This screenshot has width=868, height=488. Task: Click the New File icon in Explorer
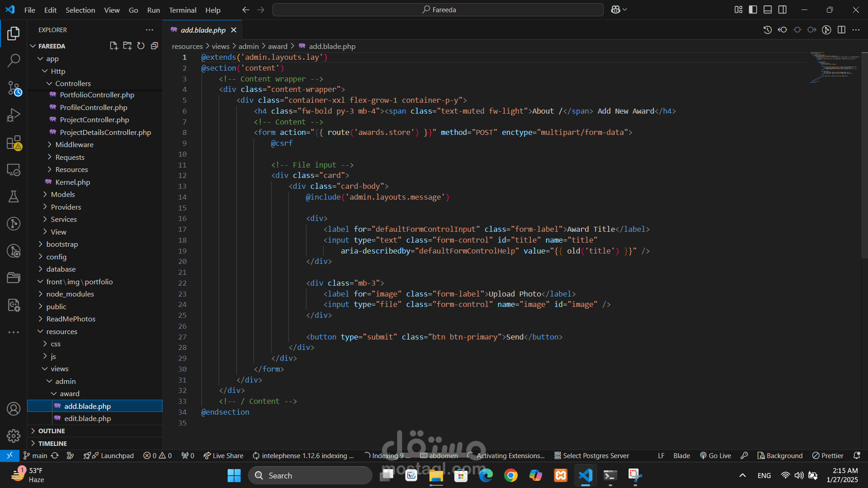coord(114,46)
